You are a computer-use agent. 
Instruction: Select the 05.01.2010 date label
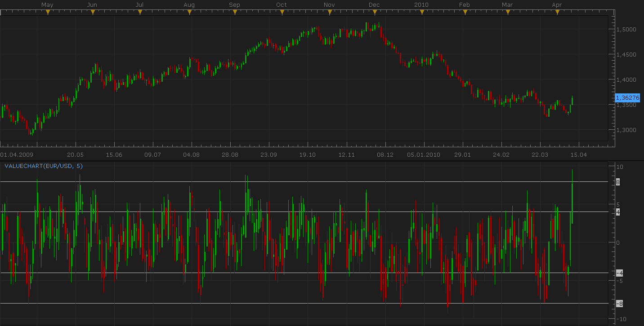[424, 154]
